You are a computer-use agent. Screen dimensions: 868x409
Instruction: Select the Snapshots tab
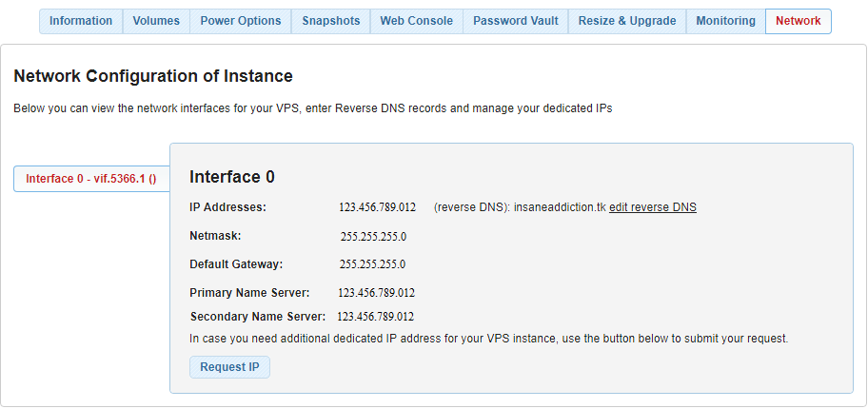pyautogui.click(x=330, y=21)
